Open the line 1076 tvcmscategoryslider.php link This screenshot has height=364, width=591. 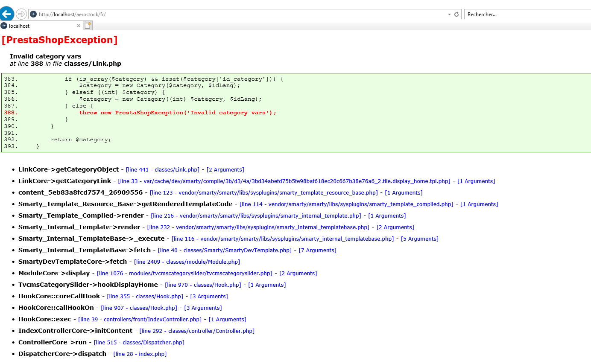tap(184, 274)
